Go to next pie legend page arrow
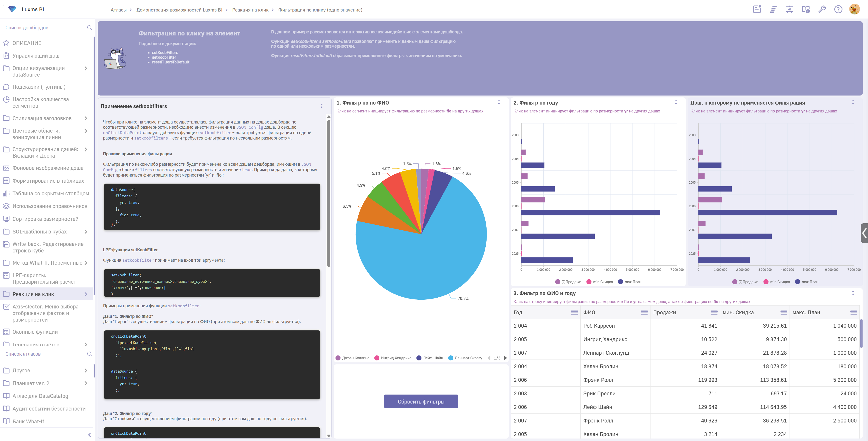868x441 pixels. coord(505,358)
